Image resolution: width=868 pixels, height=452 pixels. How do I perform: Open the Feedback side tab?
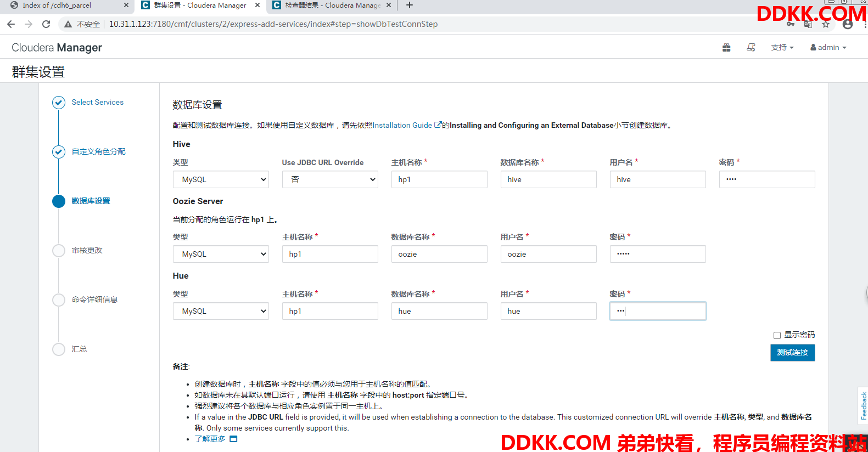click(863, 405)
